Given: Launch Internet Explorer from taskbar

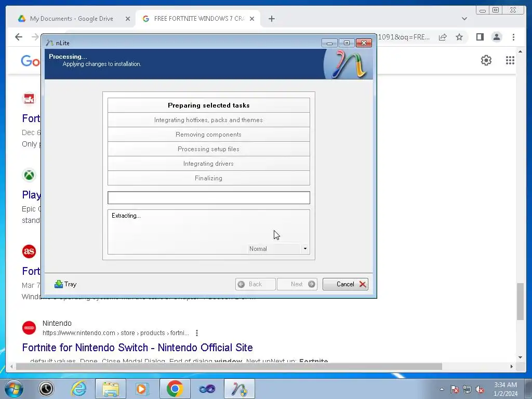Looking at the screenshot, I should tap(78, 389).
